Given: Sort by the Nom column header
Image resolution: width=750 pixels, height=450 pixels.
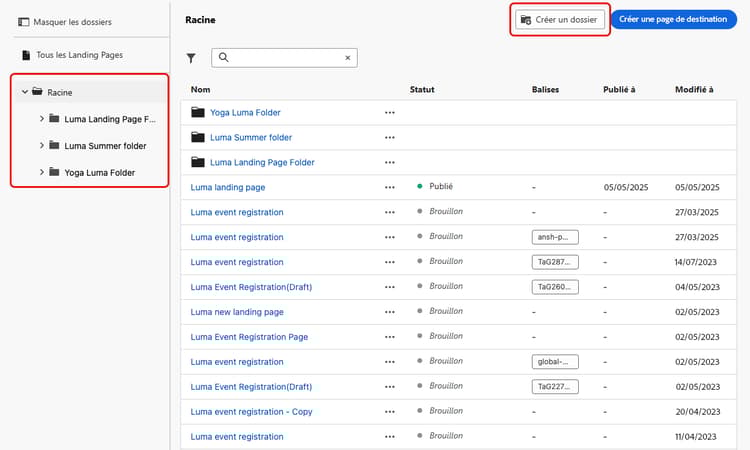Looking at the screenshot, I should pos(200,89).
